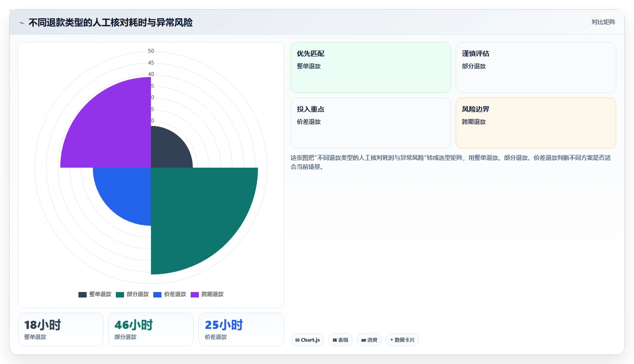634x364 pixels.
Task: Select the blue 价差退款 chart segment
Action: (128, 191)
